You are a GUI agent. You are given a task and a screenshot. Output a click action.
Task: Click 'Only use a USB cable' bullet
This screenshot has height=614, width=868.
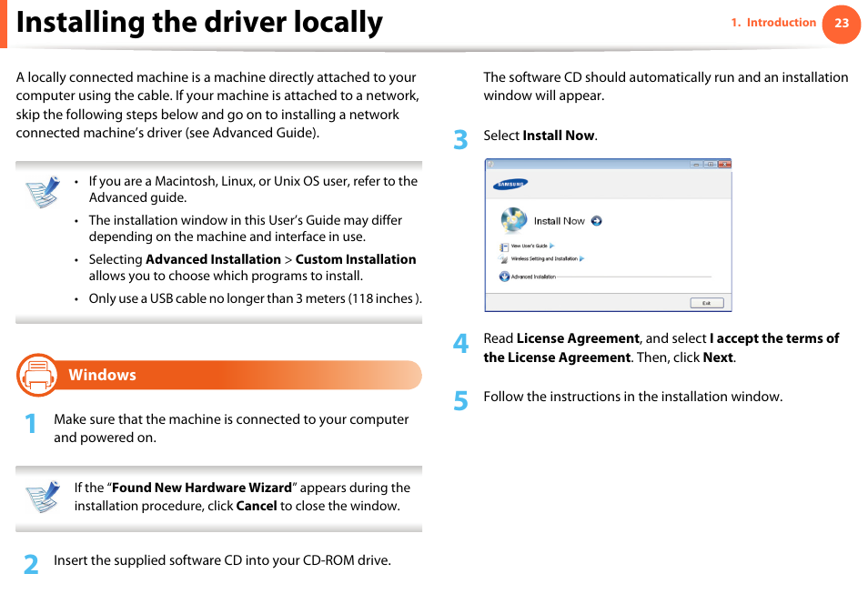255,298
